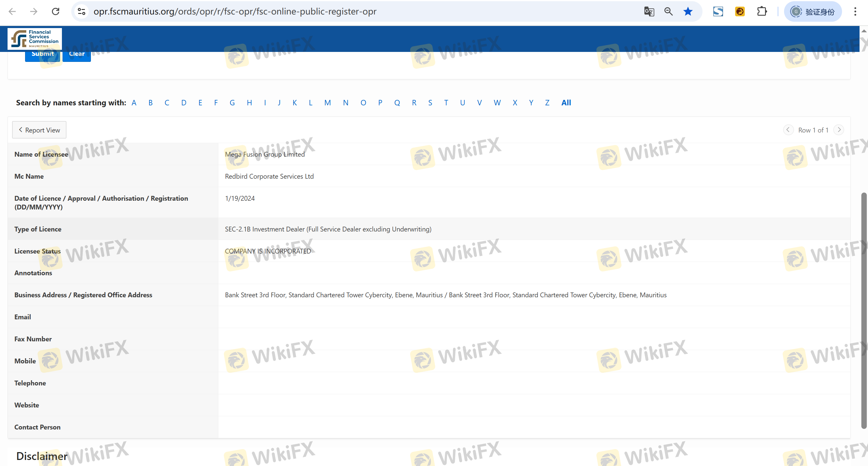Open Chrome three-dot menu
Viewport: 868px width, 466px height.
(855, 11)
